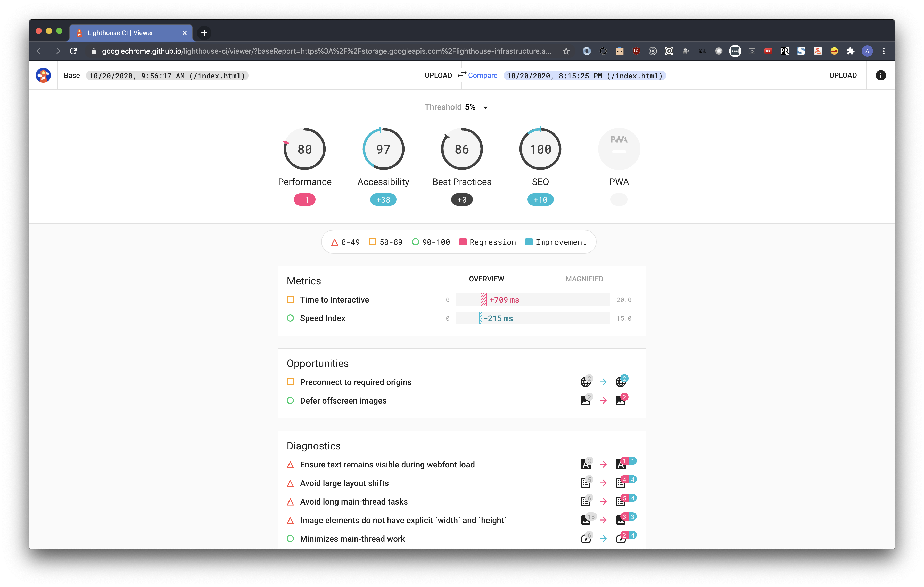
Task: Open the PR extension icon
Action: tap(784, 51)
